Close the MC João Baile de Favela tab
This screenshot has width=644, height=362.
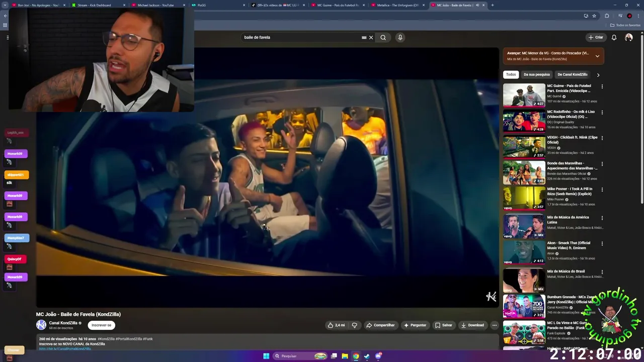coord(484,5)
